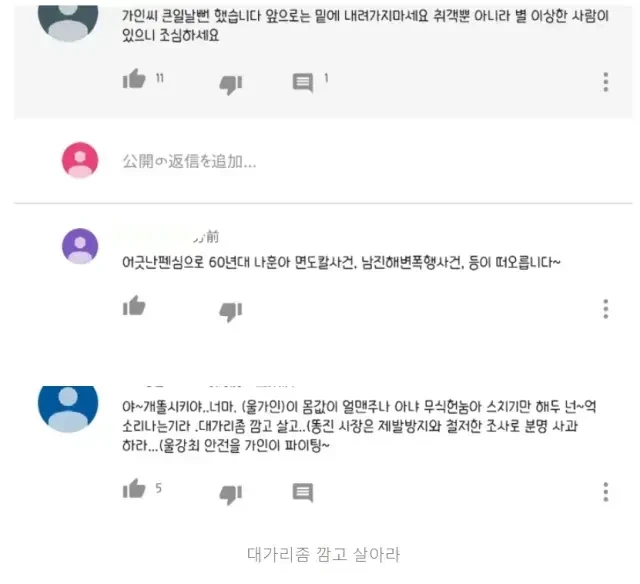The image size is (640, 584).
Task: Click the pink avatar beside the reply field
Action: [80, 160]
